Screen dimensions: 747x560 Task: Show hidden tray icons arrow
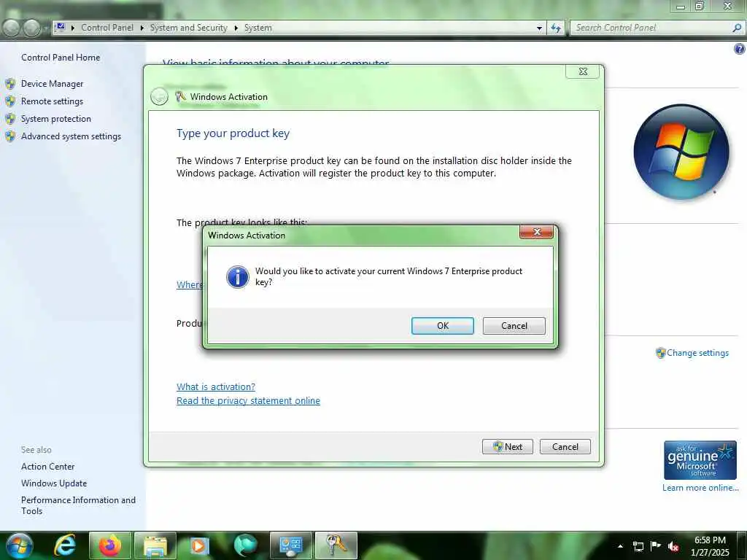point(620,546)
